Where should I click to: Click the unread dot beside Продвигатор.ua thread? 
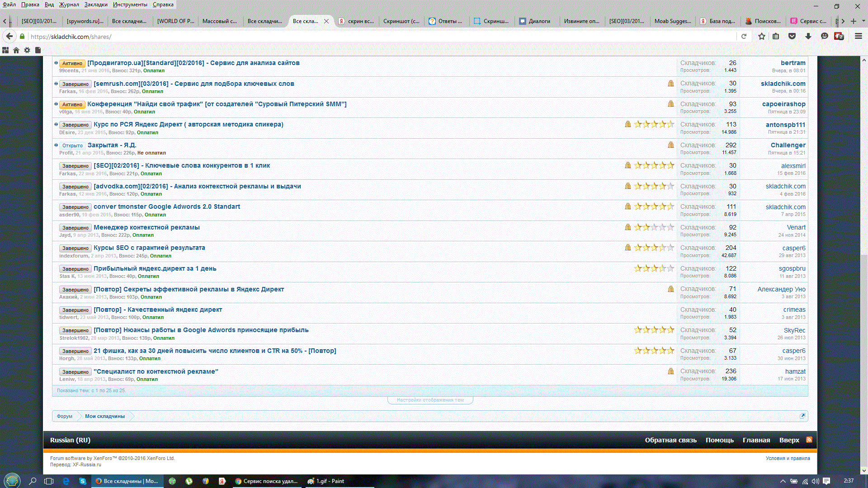tap(56, 63)
